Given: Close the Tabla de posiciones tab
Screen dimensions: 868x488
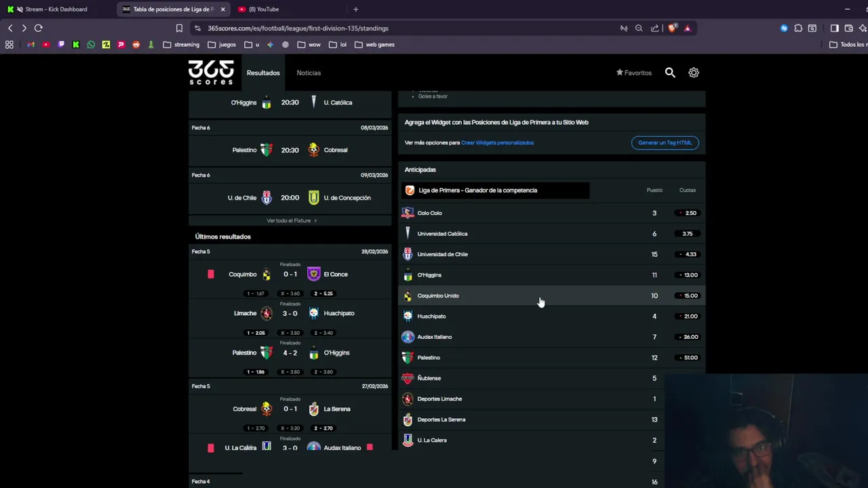Looking at the screenshot, I should click(x=222, y=9).
